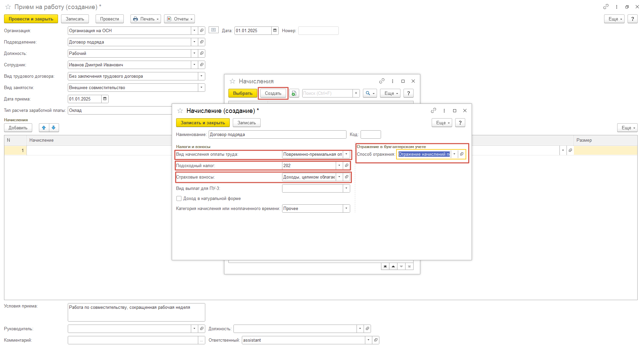Click the help question mark in Начисление dialog
The image size is (644, 347).
click(460, 123)
